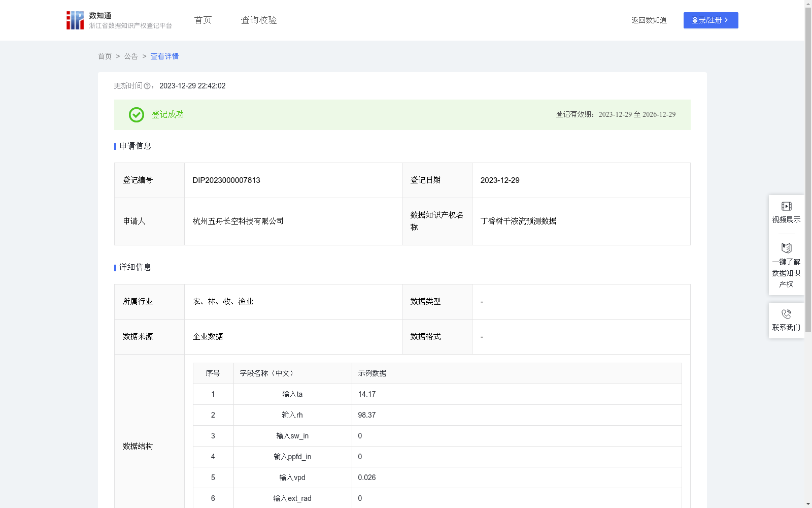Click the 登记有效期 date range text
Screen dimensions: 812x508
pos(616,115)
